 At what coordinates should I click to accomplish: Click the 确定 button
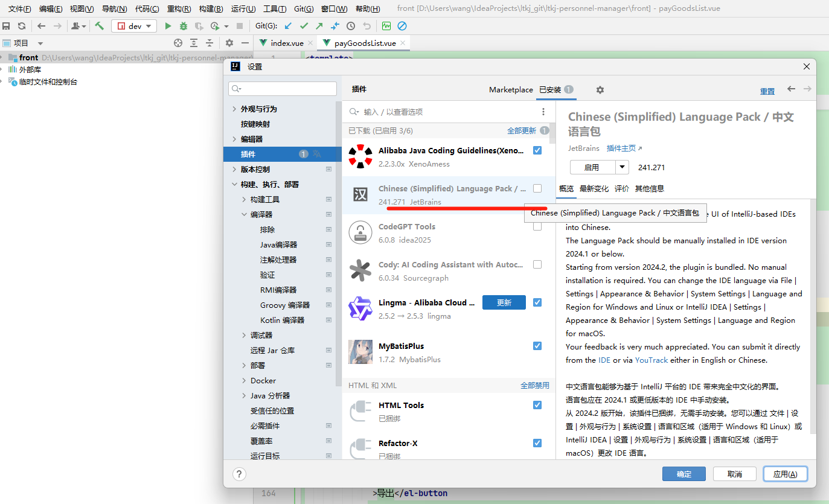684,474
